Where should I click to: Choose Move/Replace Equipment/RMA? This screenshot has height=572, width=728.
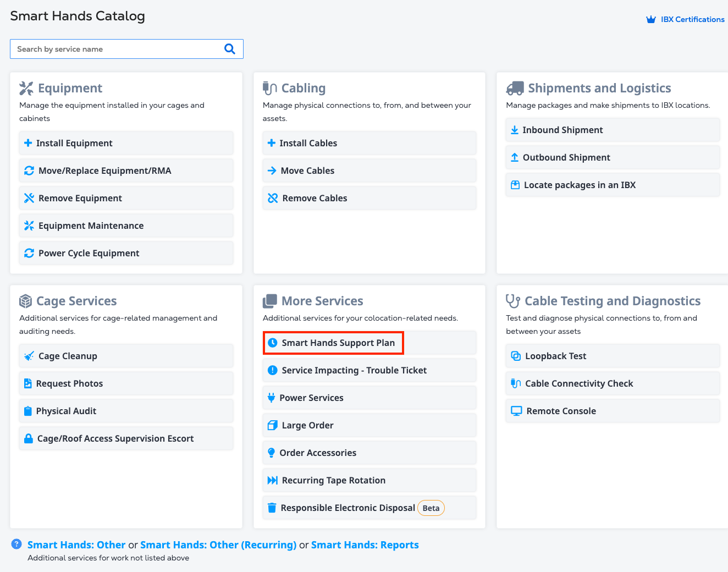pos(126,170)
